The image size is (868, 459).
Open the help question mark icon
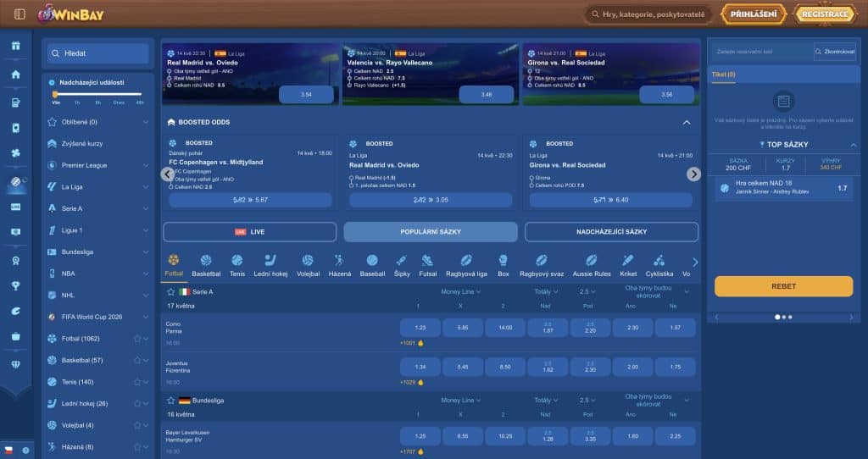pos(25,451)
